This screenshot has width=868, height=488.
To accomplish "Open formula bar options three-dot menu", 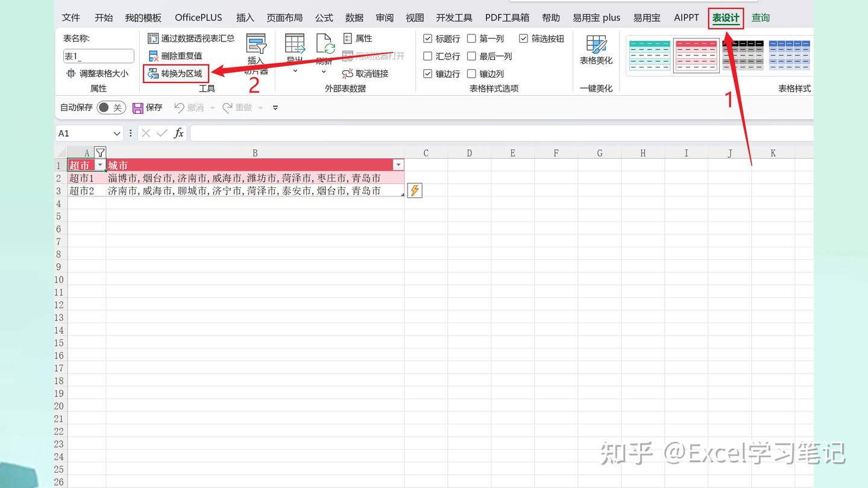I will point(130,133).
